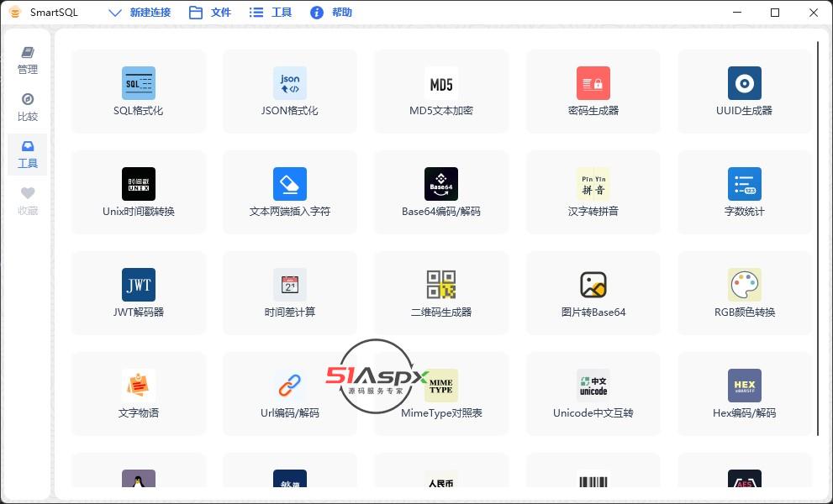Open the Hex编码/解码 tool

pos(744,393)
